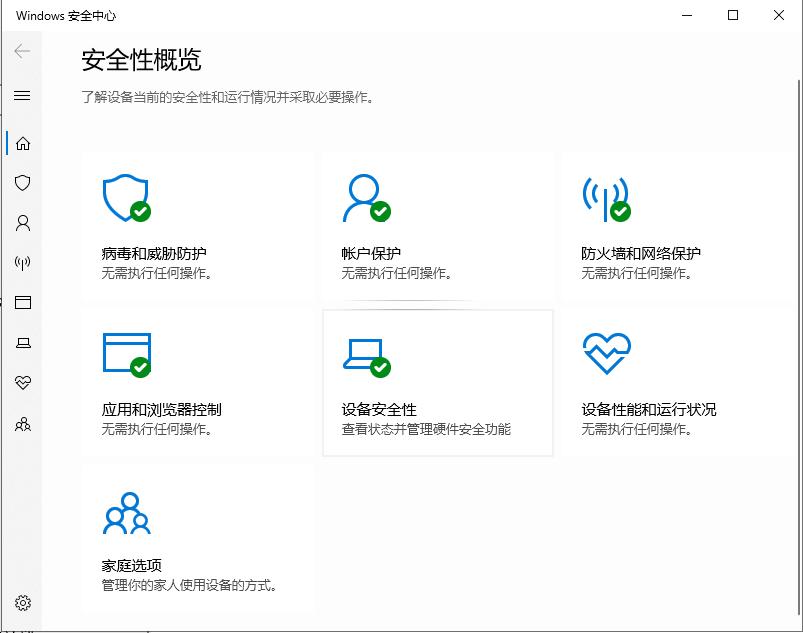Select the Home icon in the sidebar

click(x=22, y=143)
